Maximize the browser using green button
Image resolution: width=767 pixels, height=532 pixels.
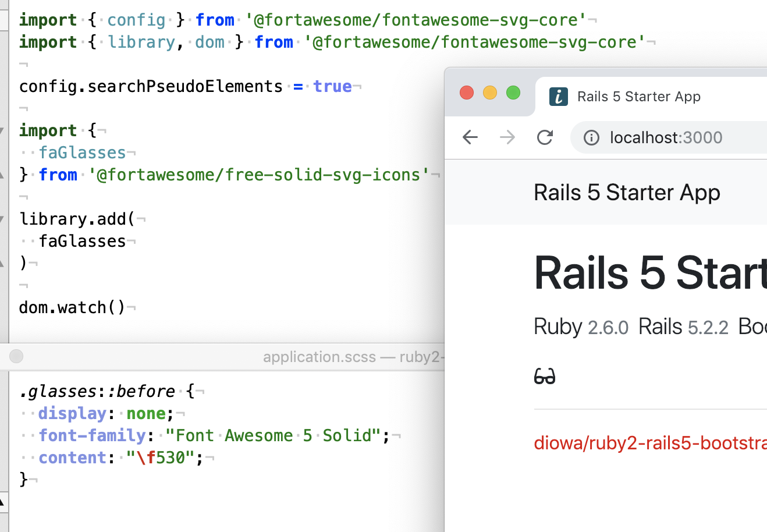coord(513,93)
